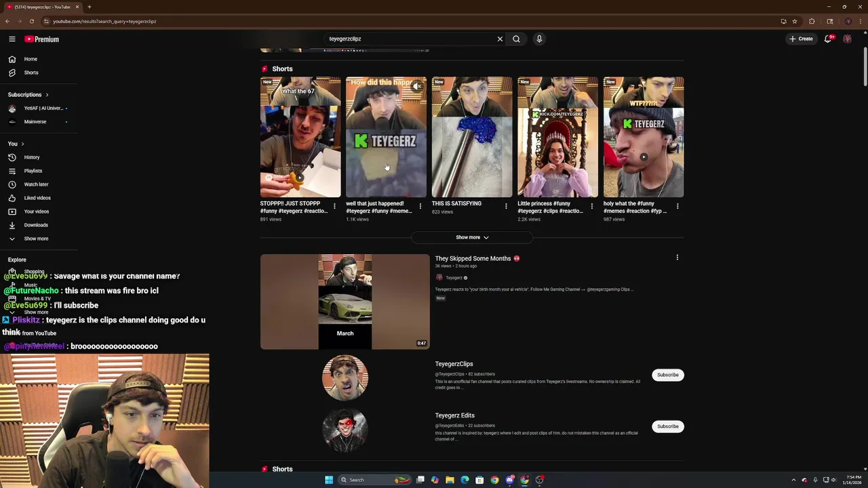Subscribe to Teyegerz Edits
The height and width of the screenshot is (488, 868).
668,426
